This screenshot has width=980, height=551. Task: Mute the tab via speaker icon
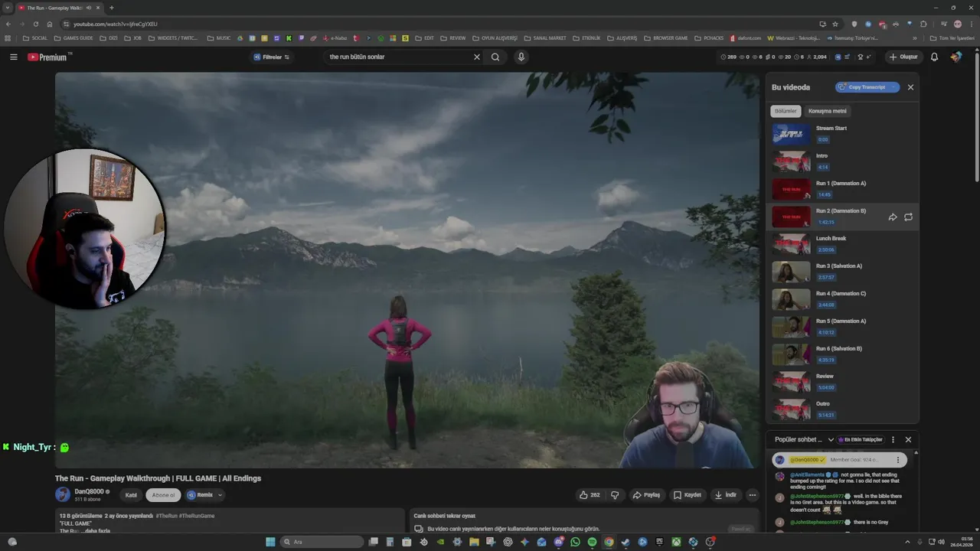point(88,8)
